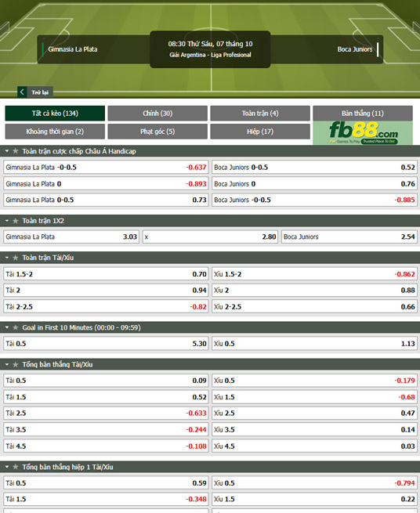Click the back arrow icon next to Trở lại
Image resolution: width=420 pixels, height=513 pixels.
click(x=22, y=92)
